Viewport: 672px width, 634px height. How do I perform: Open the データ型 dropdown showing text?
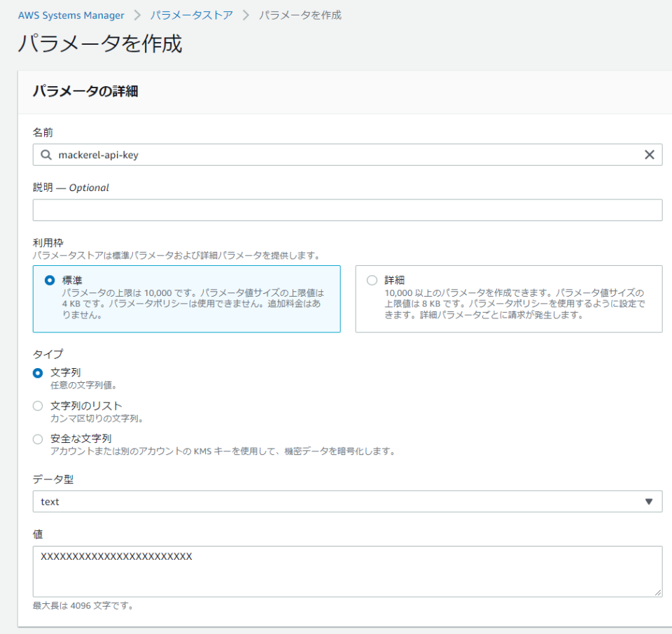coord(348,502)
